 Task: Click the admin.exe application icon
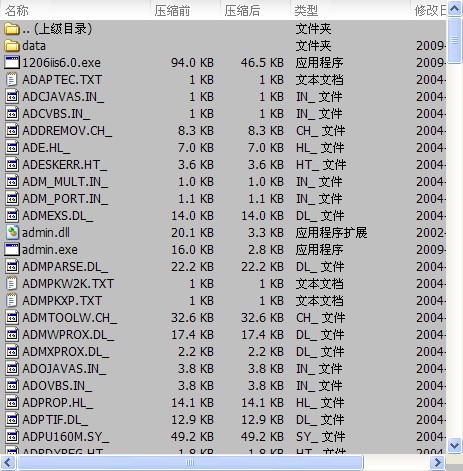click(x=12, y=250)
